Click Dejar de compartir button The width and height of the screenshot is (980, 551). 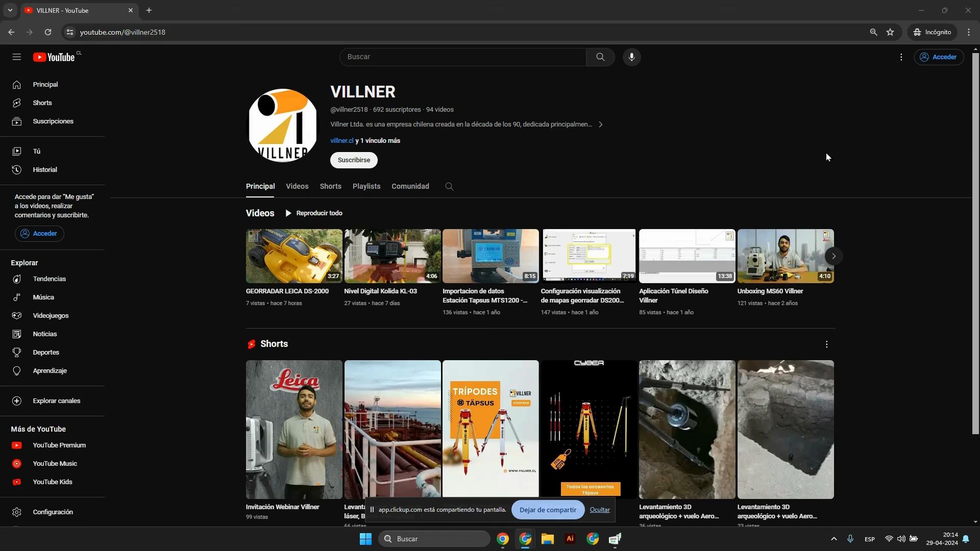click(547, 510)
